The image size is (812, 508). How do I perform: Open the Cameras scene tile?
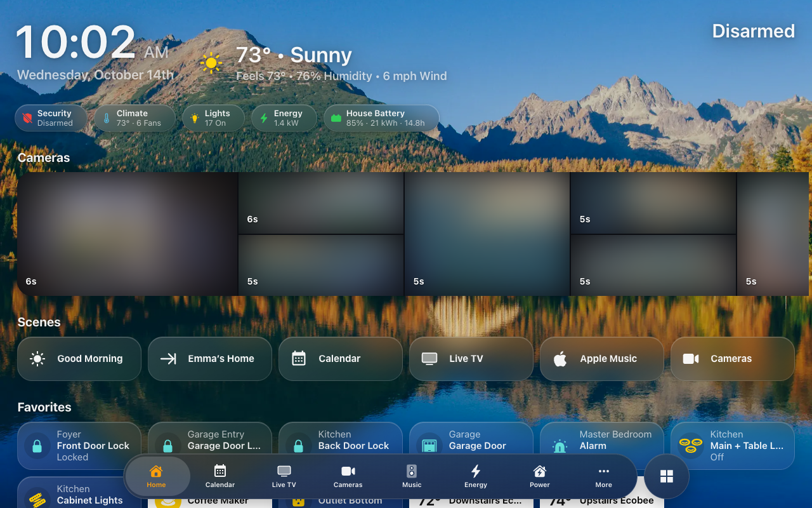(x=733, y=359)
